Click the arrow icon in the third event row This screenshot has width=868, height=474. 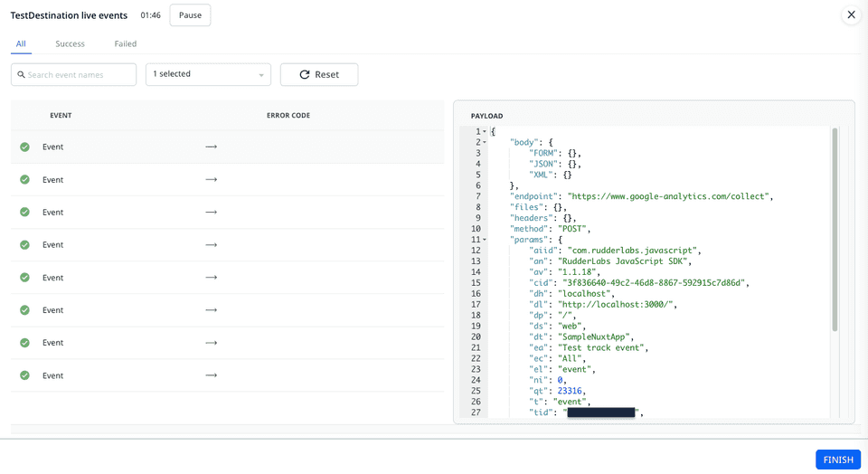click(212, 212)
